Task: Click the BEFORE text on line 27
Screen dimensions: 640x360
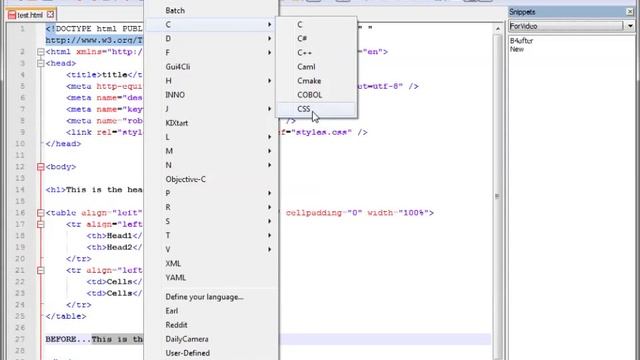Action: (x=60, y=339)
